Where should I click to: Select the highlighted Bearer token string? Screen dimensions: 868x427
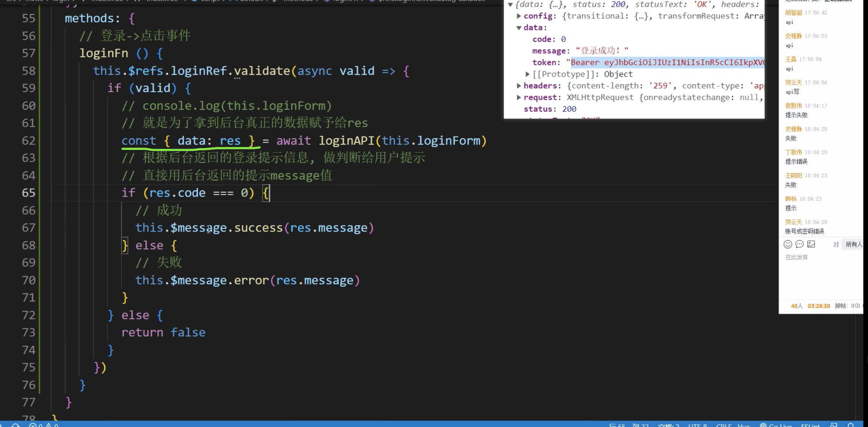click(x=667, y=63)
